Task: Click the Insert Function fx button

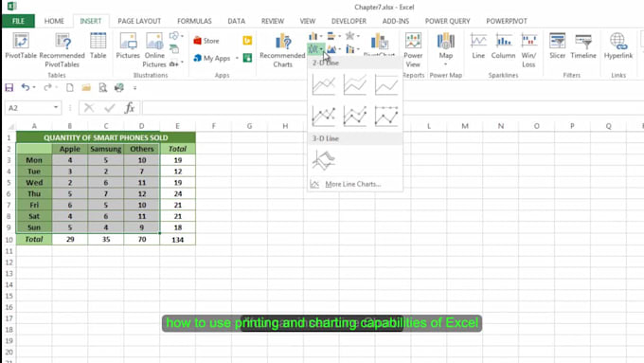Action: [130, 108]
